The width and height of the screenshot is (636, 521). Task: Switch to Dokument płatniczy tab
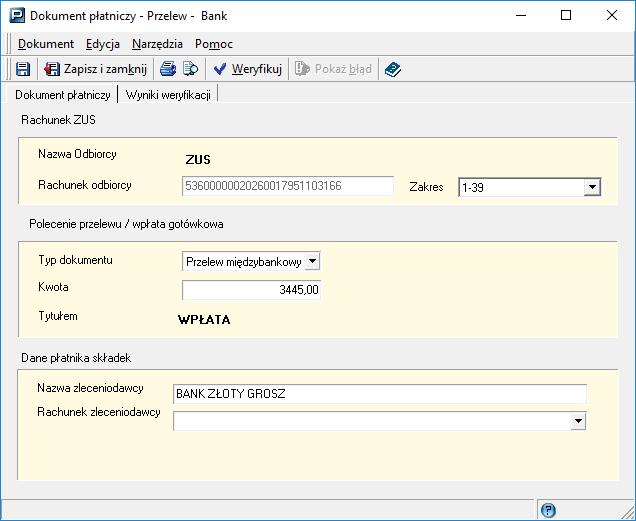click(x=63, y=95)
